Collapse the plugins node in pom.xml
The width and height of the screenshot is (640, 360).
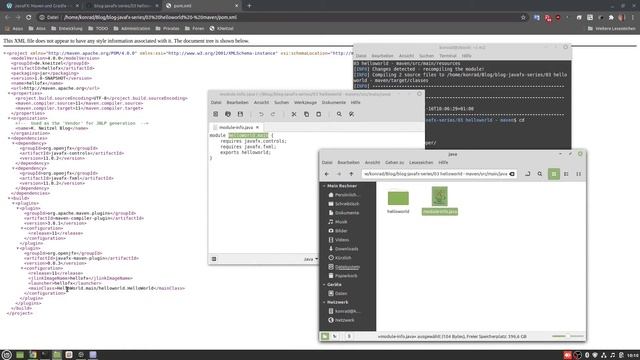click(x=13, y=203)
